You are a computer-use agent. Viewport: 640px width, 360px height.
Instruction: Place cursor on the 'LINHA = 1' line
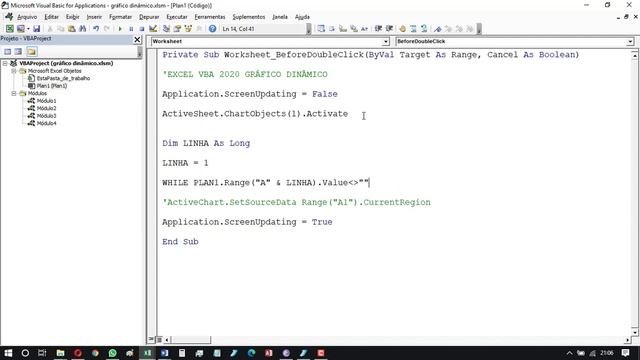coord(185,163)
